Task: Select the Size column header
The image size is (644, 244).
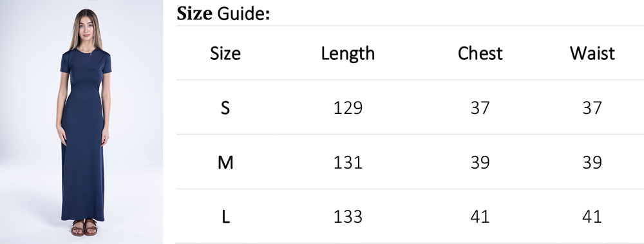Action: point(225,53)
